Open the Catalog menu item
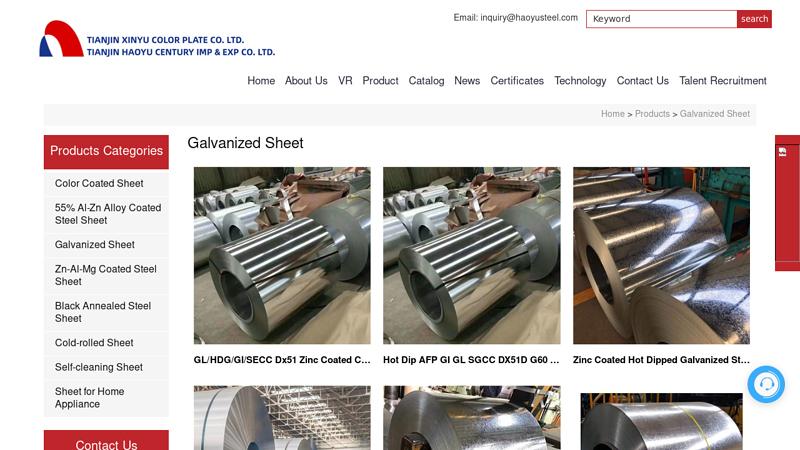The image size is (800, 450). click(x=426, y=81)
